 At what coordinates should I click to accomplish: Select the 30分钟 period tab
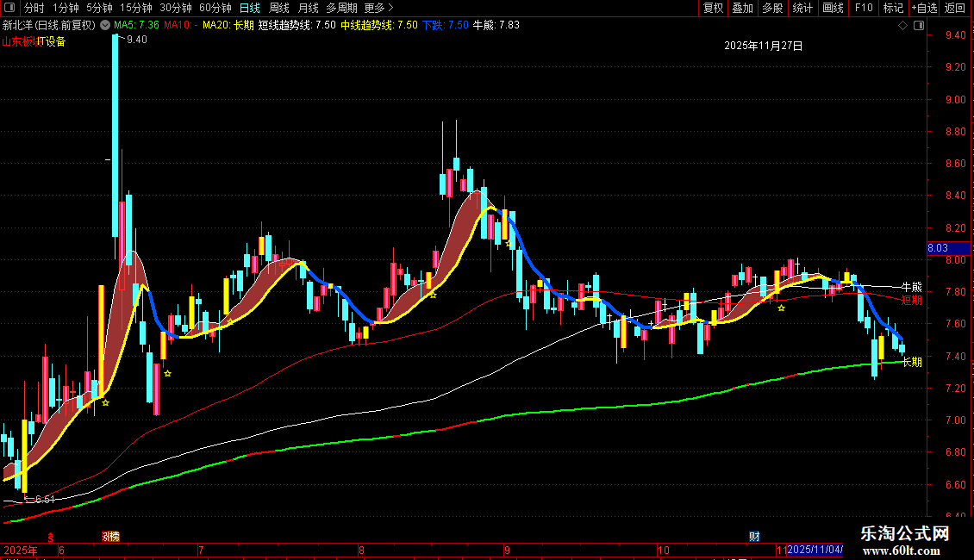click(175, 8)
